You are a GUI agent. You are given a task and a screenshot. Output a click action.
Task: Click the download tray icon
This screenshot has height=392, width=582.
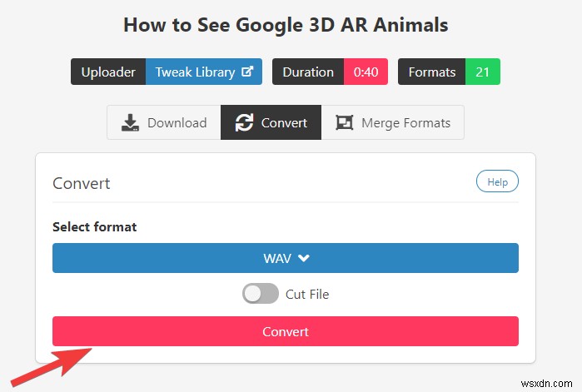click(131, 123)
